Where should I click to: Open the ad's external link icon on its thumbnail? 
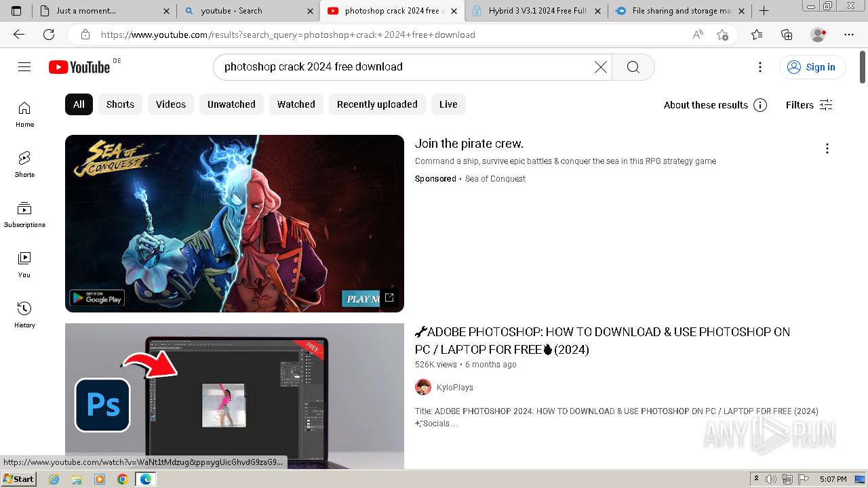point(389,298)
